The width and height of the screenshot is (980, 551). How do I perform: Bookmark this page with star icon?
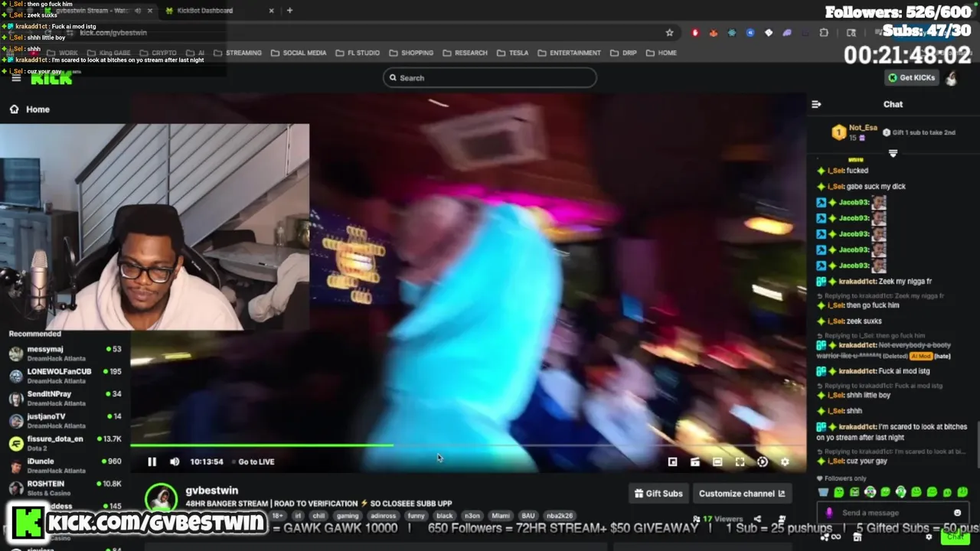670,32
